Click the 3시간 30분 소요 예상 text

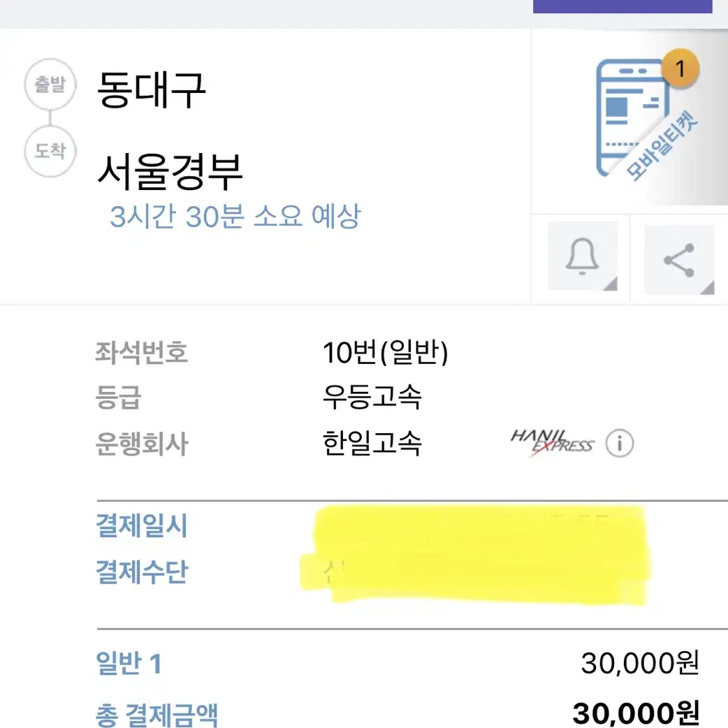(x=235, y=217)
